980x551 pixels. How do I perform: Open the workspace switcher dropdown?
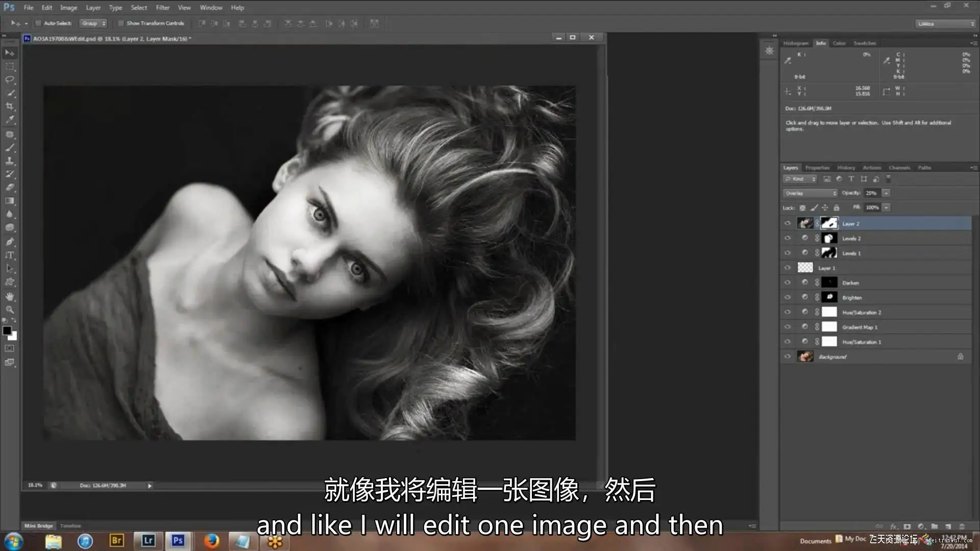tap(945, 24)
